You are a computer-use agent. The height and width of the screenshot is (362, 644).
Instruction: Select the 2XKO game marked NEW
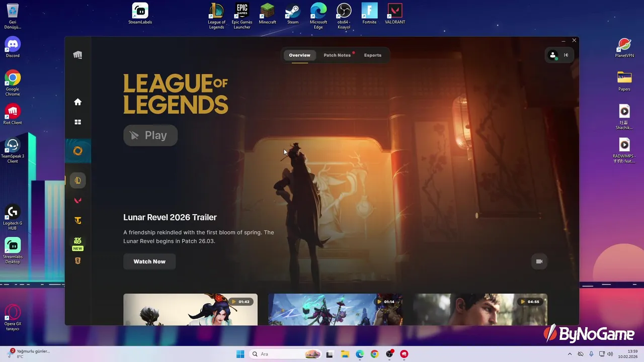(77, 243)
